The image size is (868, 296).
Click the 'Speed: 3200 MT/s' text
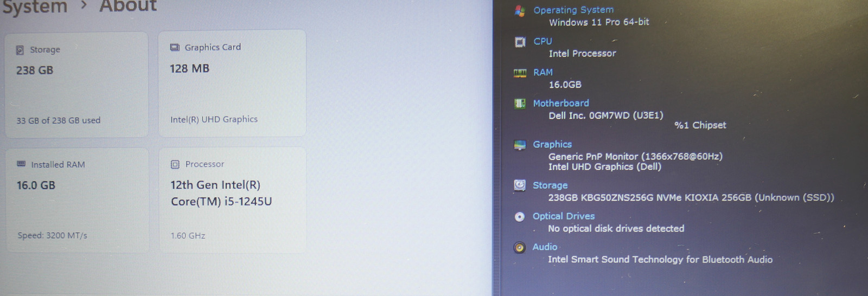[x=52, y=235]
